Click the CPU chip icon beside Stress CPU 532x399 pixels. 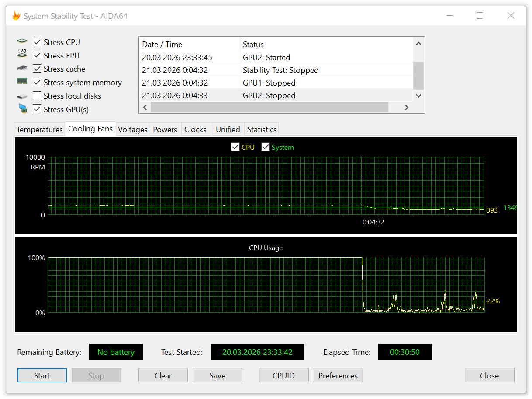coord(22,42)
